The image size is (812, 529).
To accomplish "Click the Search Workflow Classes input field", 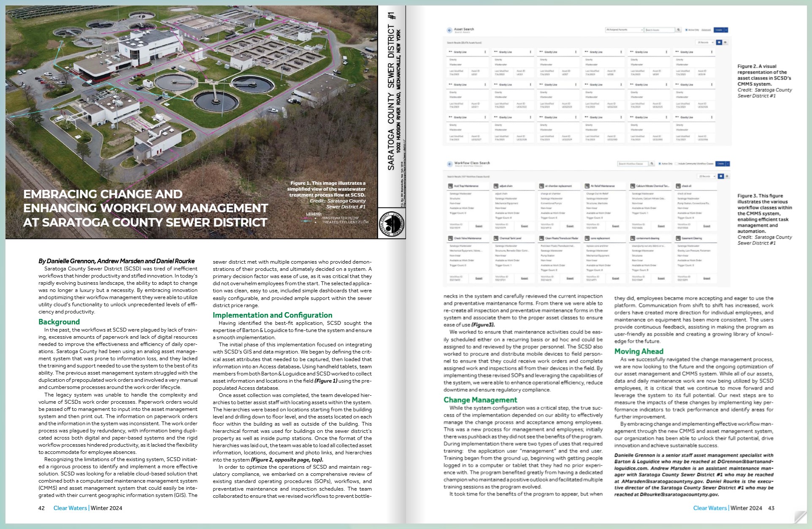I will coord(633,164).
